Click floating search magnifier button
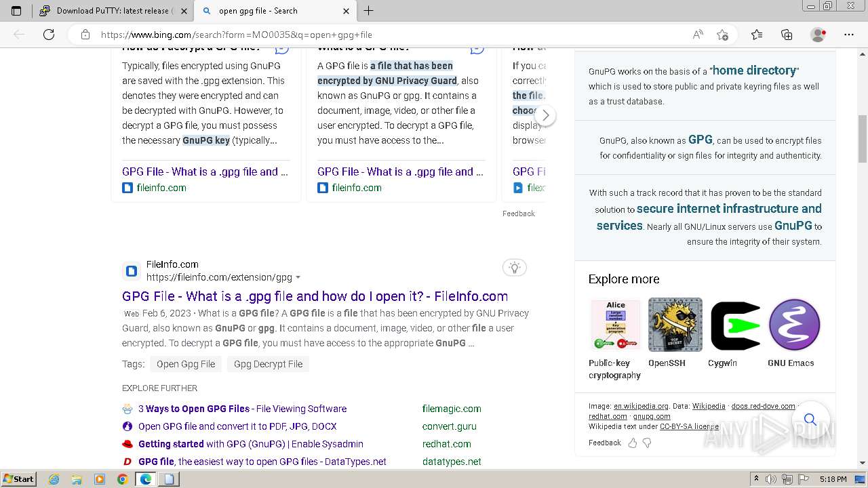 pyautogui.click(x=810, y=419)
